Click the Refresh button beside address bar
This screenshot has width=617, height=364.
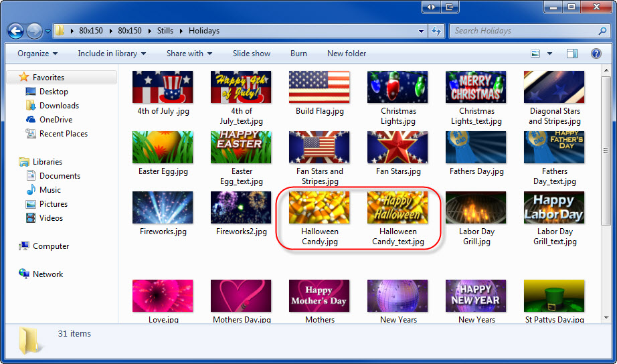[437, 31]
